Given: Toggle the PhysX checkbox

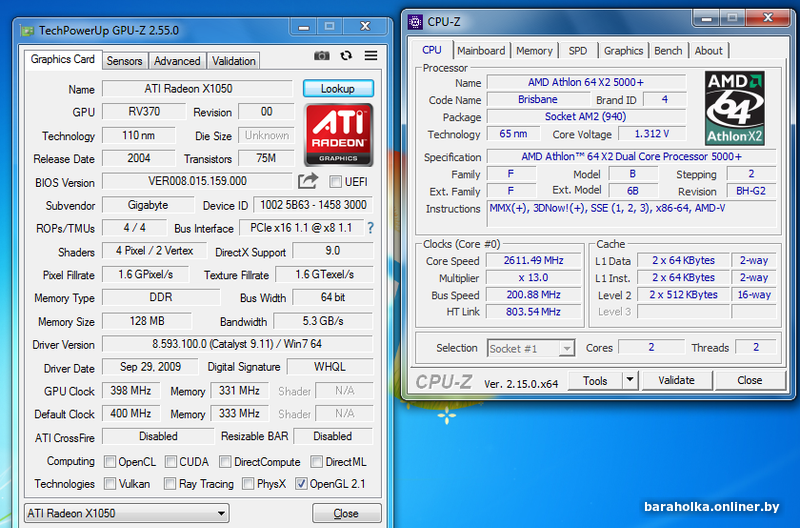Looking at the screenshot, I should [248, 484].
